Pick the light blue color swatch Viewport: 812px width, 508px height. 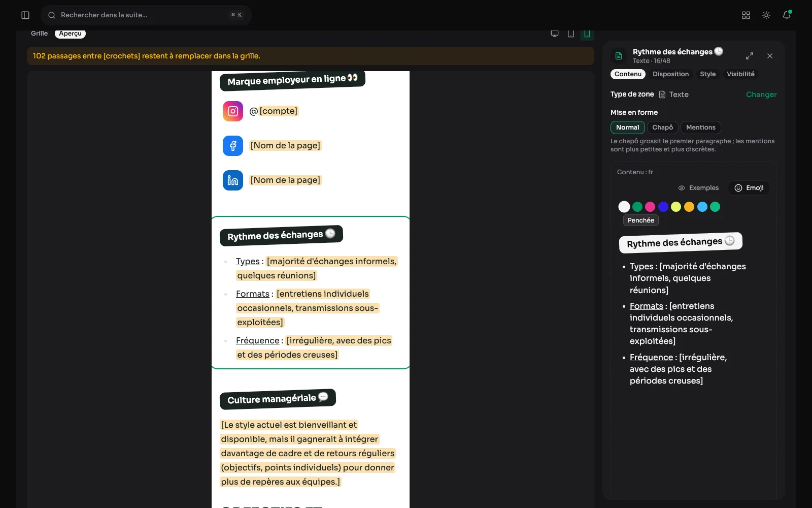(702, 207)
